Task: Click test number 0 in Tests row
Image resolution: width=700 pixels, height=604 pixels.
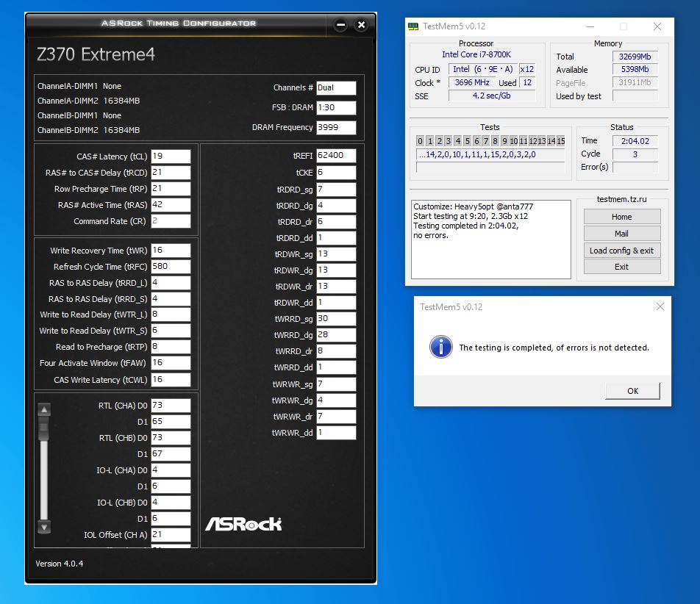Action: 420,141
